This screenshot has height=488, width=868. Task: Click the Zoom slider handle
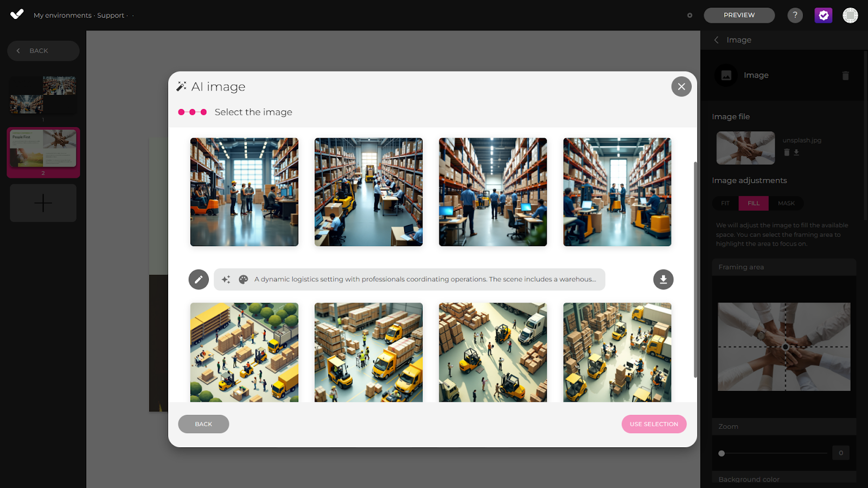[x=722, y=453]
